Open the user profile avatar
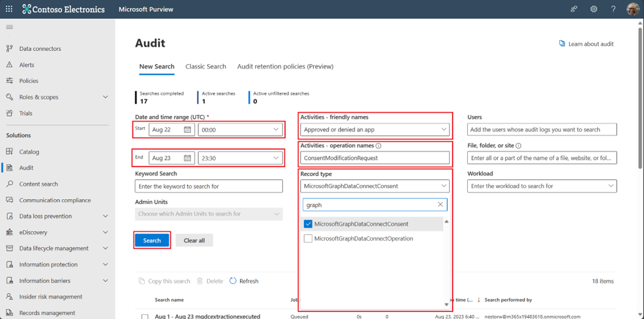The width and height of the screenshot is (644, 319). coord(633,9)
